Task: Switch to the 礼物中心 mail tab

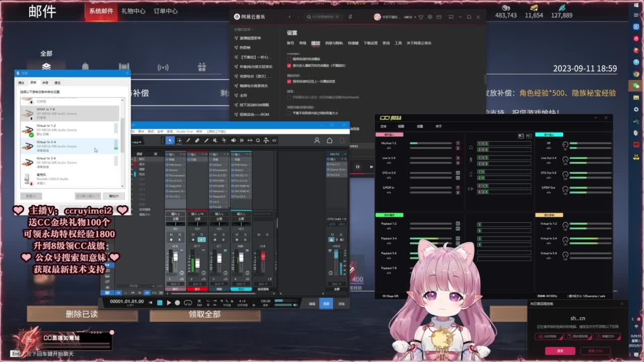Action: coord(133,11)
